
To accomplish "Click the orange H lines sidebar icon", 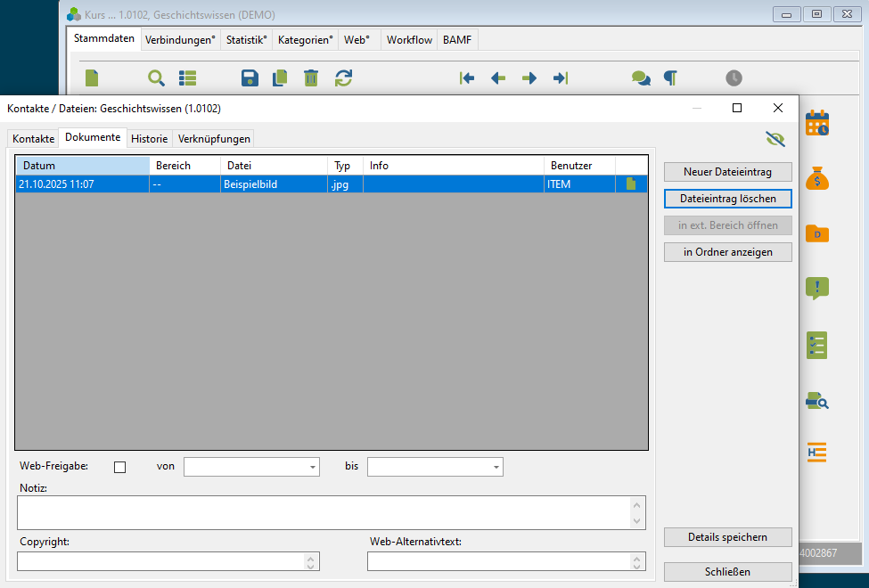I will pyautogui.click(x=817, y=453).
